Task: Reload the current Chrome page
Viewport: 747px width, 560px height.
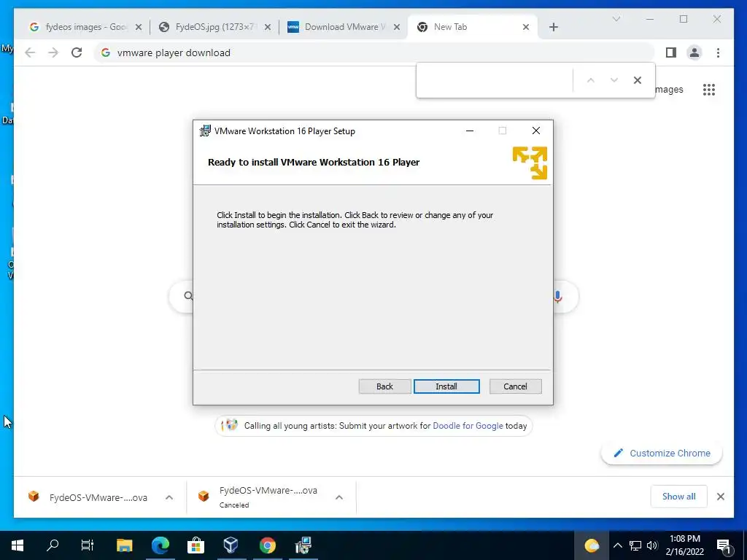Action: [x=77, y=52]
